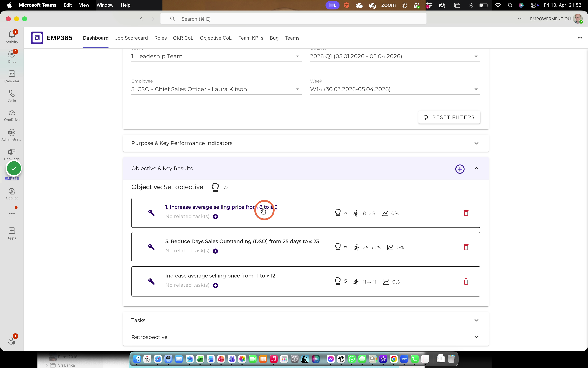This screenshot has height=368, width=588.
Task: Open the Apps store in sidebar
Action: click(12, 234)
